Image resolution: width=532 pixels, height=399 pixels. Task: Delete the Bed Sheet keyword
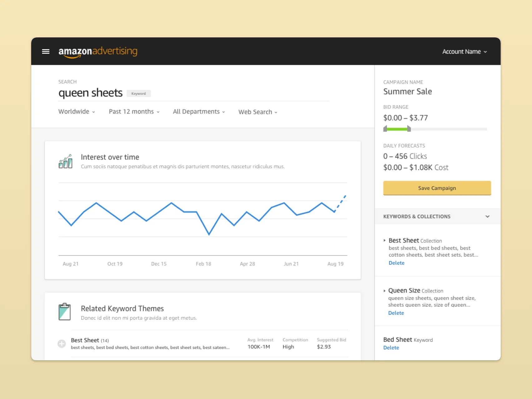pyautogui.click(x=391, y=348)
